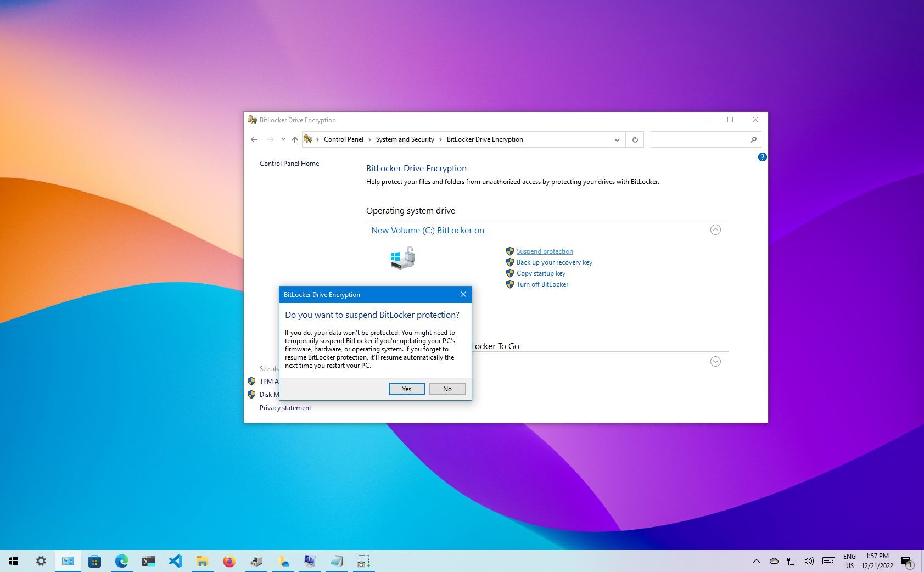Click the TPM Administration shield icon
The height and width of the screenshot is (572, 924).
252,381
